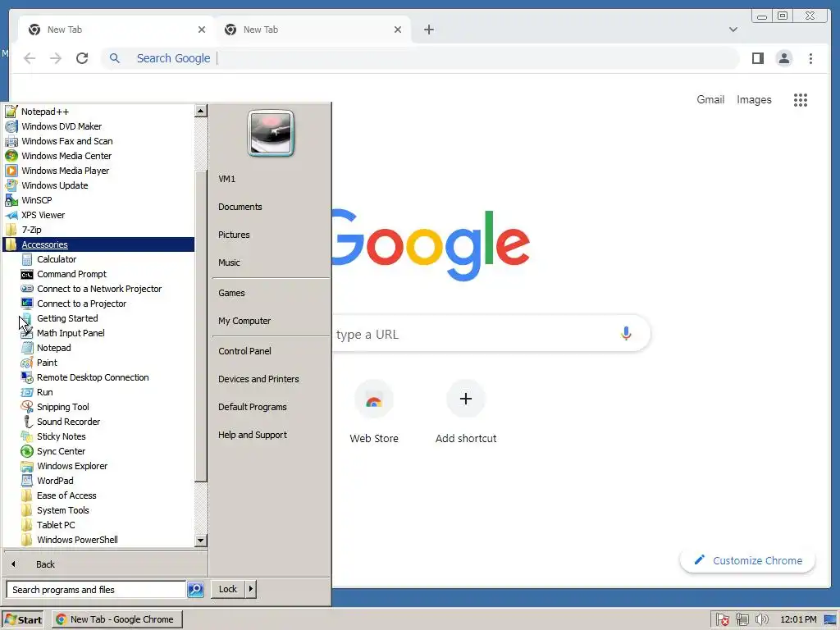Click the Search programs and files field
The image size is (840, 630).
pyautogui.click(x=95, y=589)
